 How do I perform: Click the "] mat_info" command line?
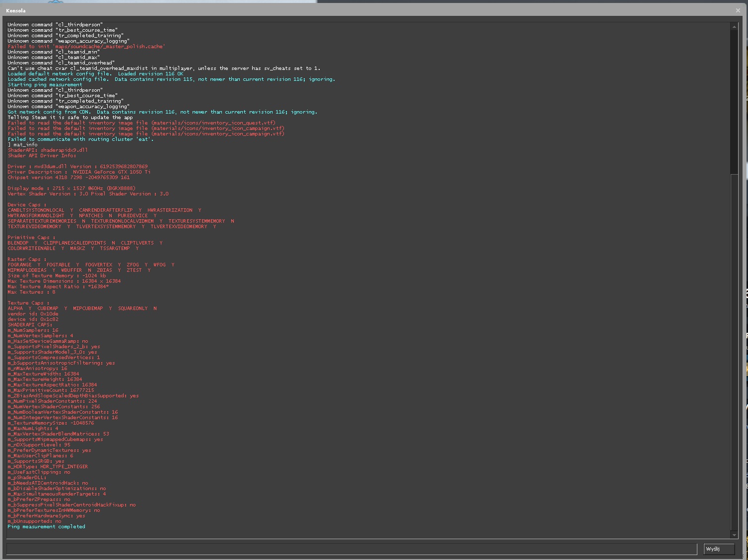22,145
